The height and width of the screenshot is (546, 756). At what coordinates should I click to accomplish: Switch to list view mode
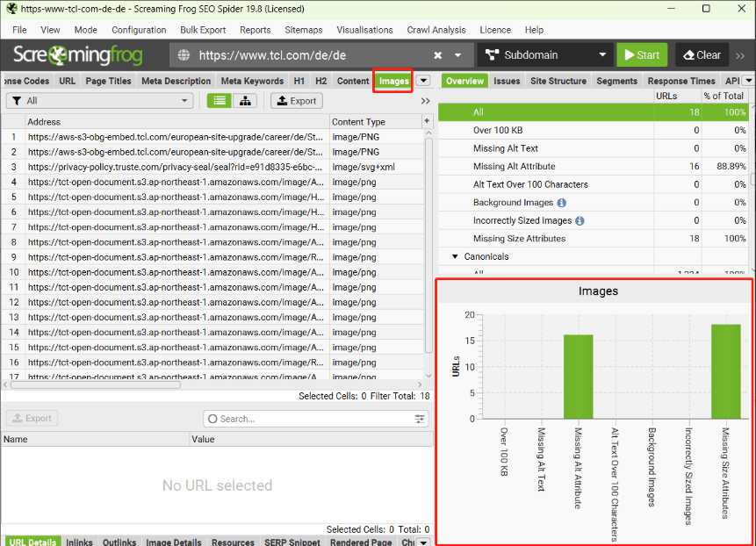point(220,101)
